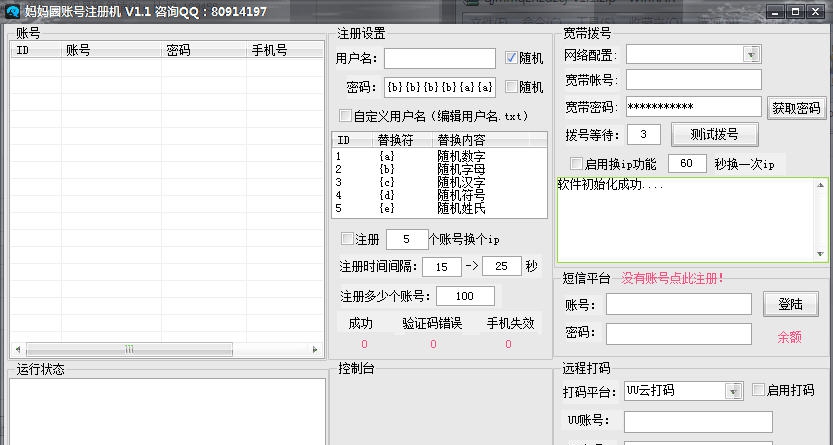833x445 pixels.
Task: Minimize the 妈妈圈账号注册机 window
Action: pos(776,11)
